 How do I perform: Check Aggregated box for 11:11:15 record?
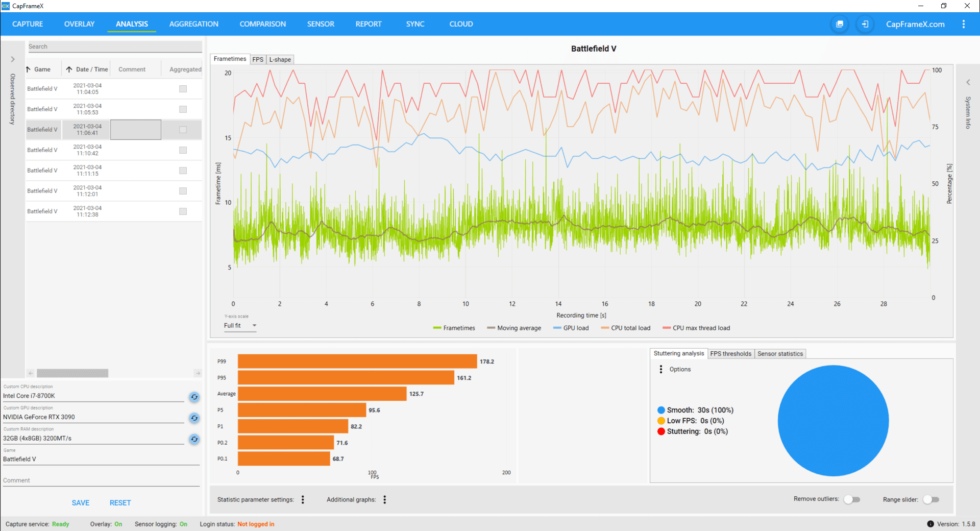[183, 171]
